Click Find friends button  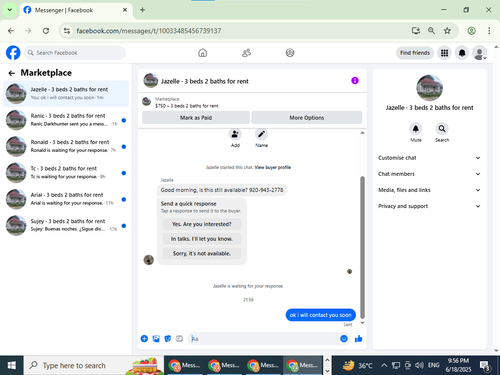tap(415, 53)
